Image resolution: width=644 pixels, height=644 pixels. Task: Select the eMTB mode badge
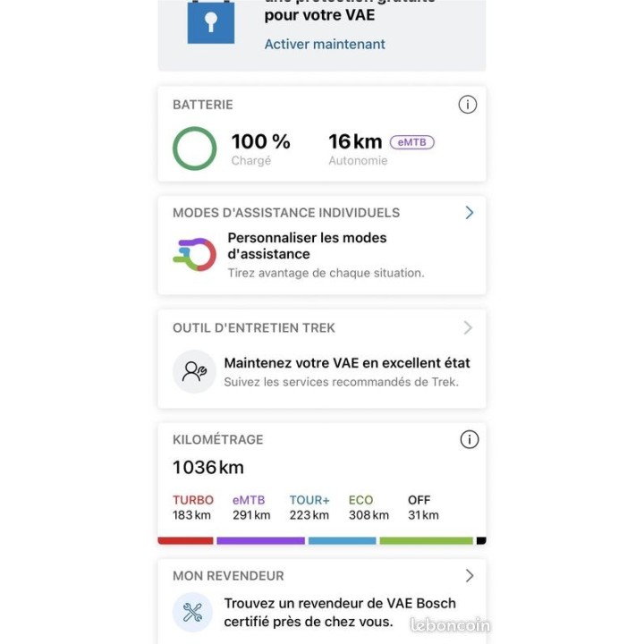[411, 142]
